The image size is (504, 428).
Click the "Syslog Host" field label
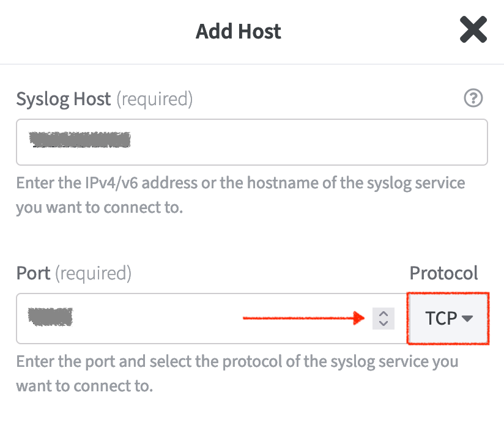[x=64, y=99]
